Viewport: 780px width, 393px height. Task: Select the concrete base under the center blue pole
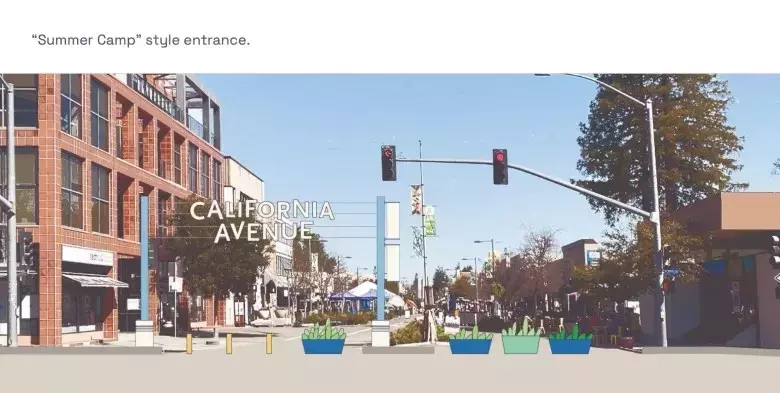pyautogui.click(x=381, y=333)
